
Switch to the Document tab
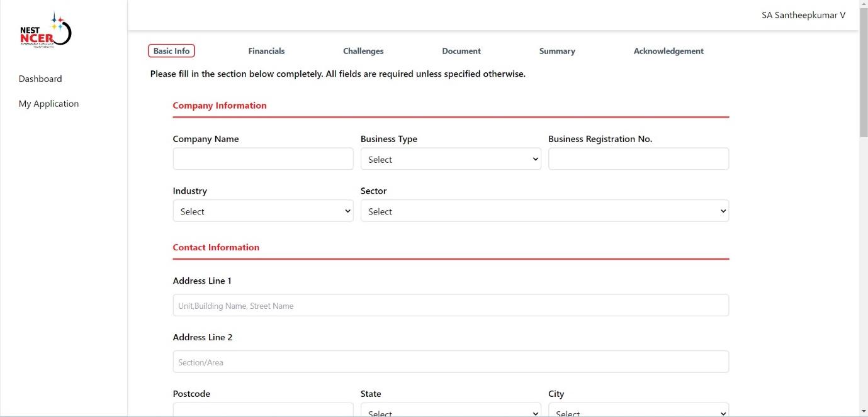(461, 51)
